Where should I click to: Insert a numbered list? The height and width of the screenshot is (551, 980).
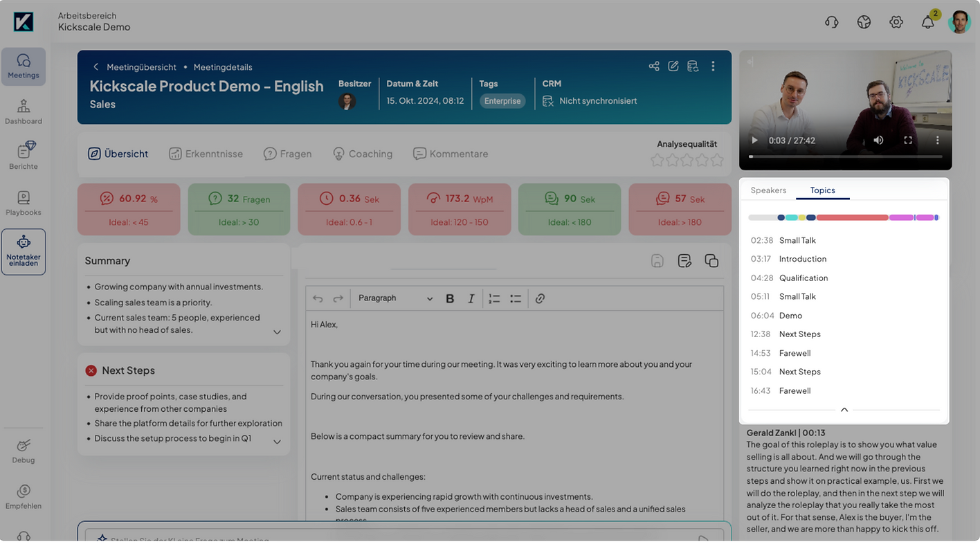(494, 298)
